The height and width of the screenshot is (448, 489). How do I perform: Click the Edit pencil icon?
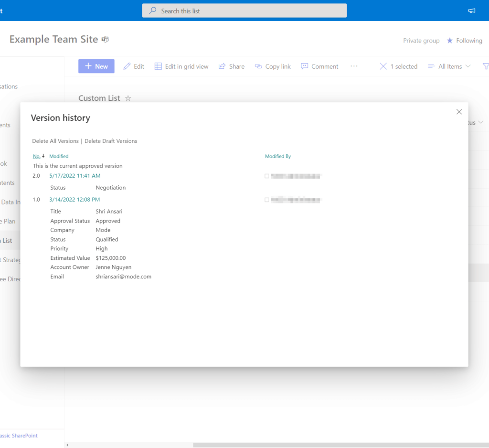(127, 66)
